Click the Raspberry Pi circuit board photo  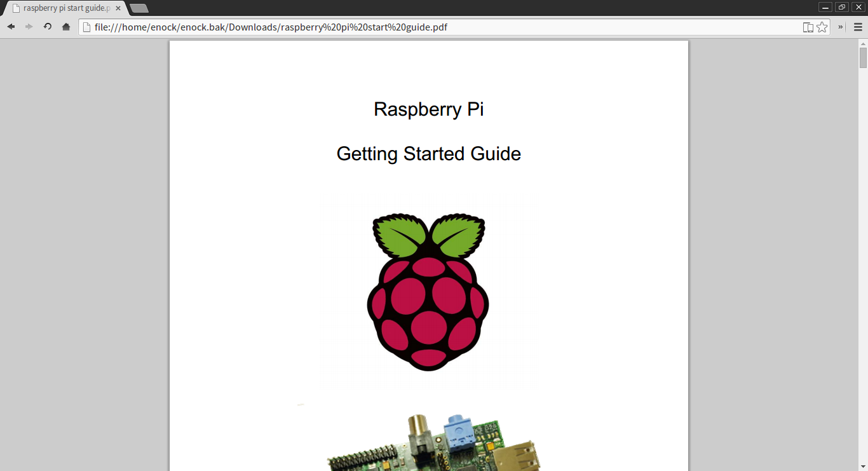coord(433,442)
